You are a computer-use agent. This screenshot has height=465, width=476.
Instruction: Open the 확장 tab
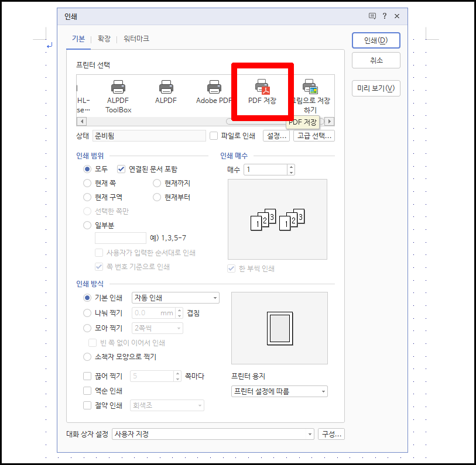coord(104,39)
